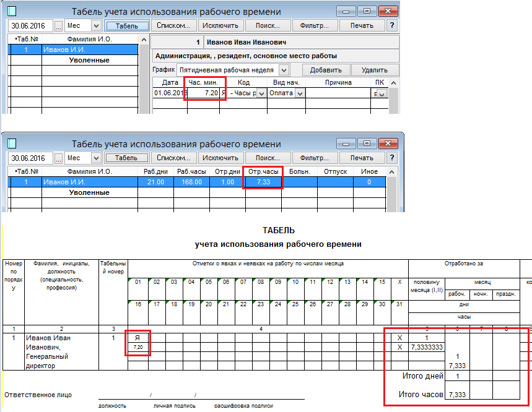The height and width of the screenshot is (412, 532).
Task: Click Печать in the upper window
Action: pos(362,26)
